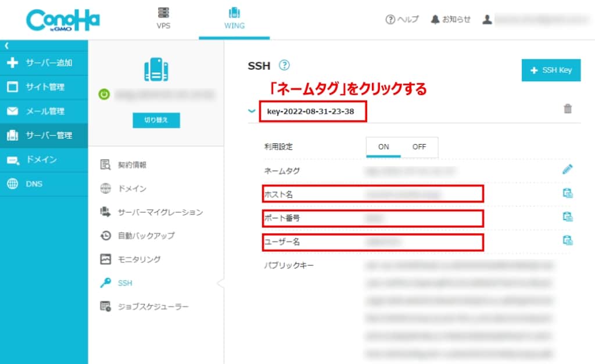Open the ヘルプ help link

402,19
